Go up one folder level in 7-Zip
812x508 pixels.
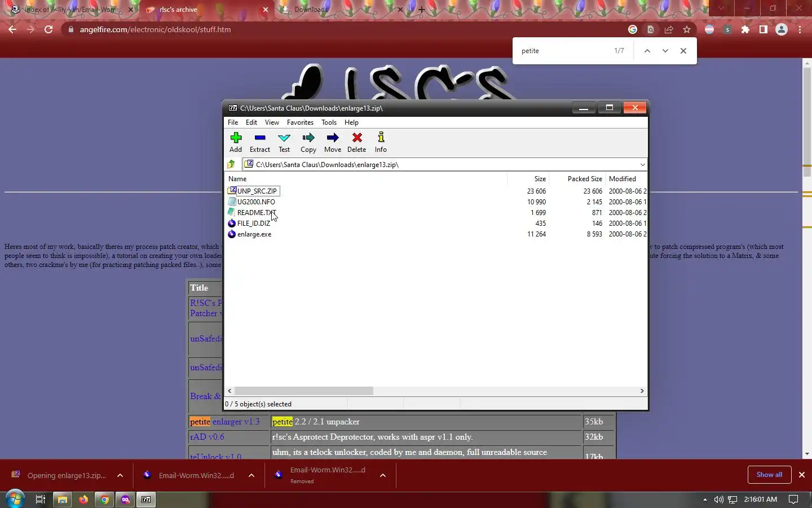coord(231,164)
